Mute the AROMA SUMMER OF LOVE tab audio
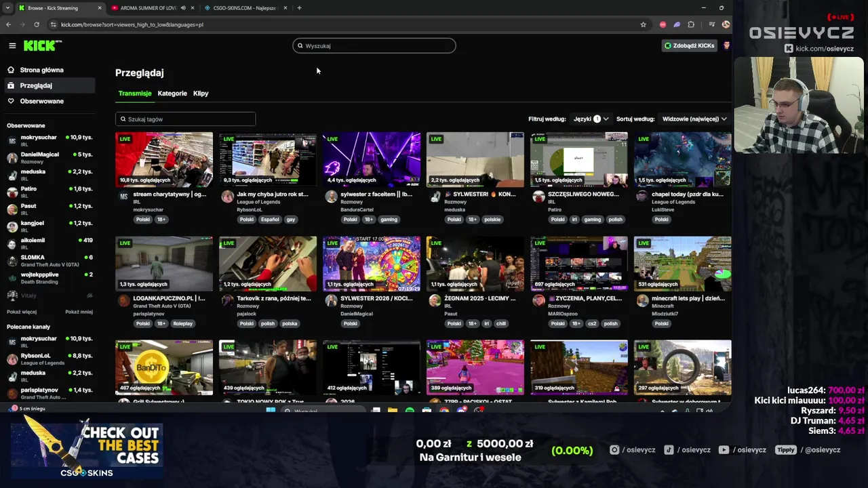This screenshot has height=488, width=868. click(x=183, y=8)
